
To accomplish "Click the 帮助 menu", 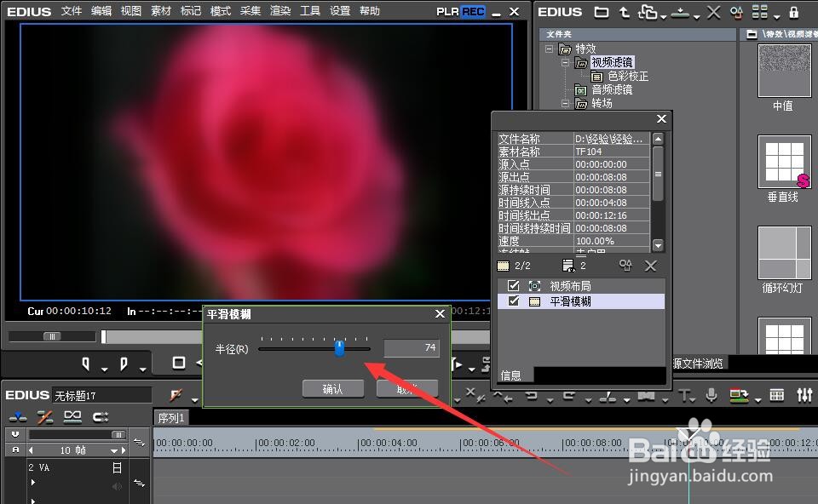I will click(x=369, y=11).
